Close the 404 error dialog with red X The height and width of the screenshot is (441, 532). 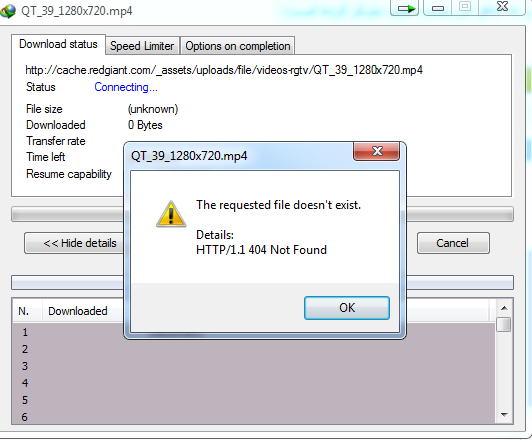click(377, 151)
